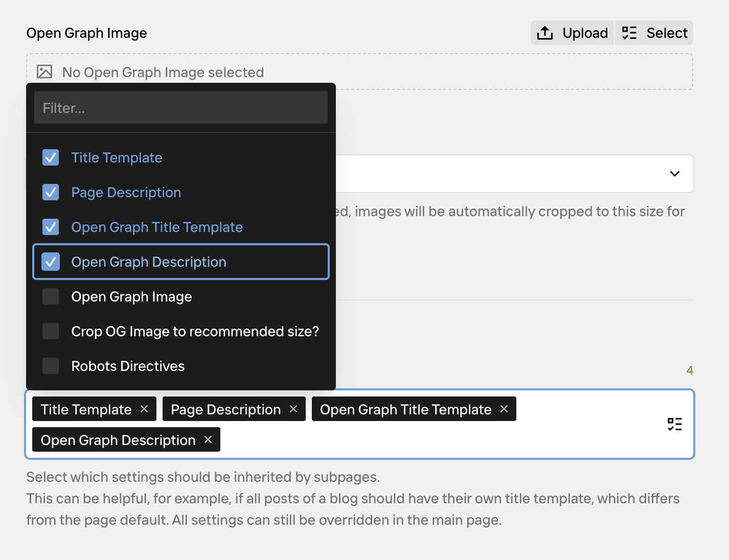
Task: Click the Upload button for Open Graph Image
Action: coord(572,33)
